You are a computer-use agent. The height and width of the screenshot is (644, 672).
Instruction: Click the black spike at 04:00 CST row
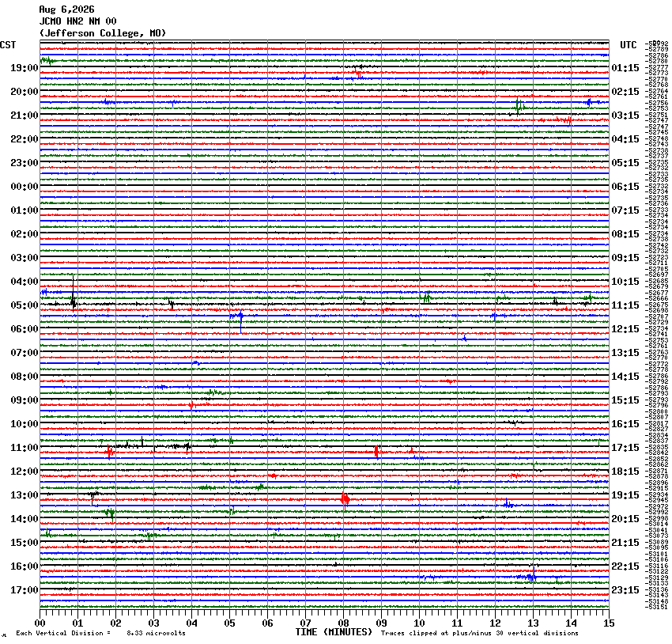[x=74, y=292]
